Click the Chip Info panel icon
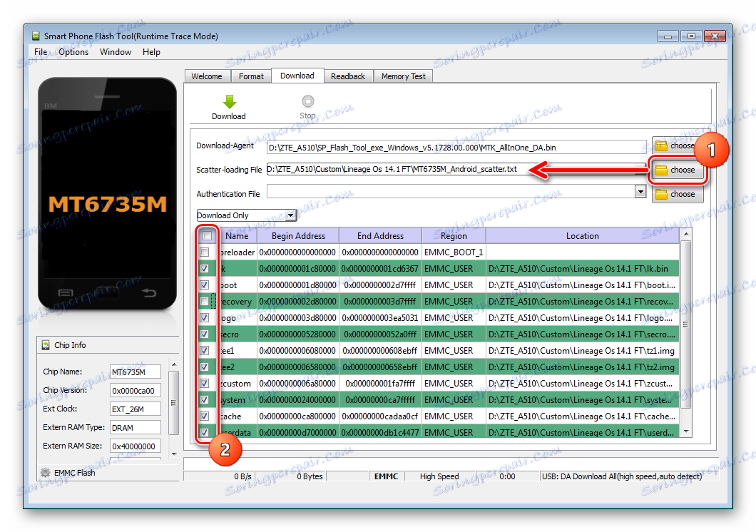This screenshot has width=756, height=532. tap(46, 345)
